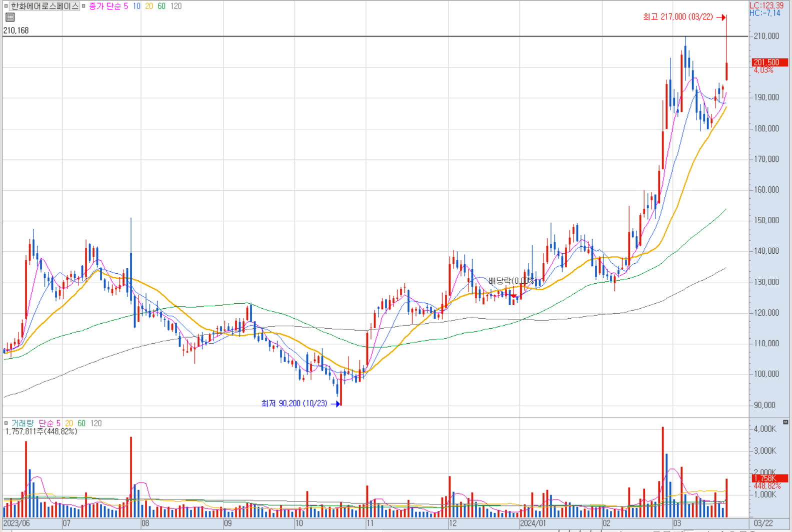792x532 pixels.
Task: Click the current price tag 201,500
Action: pyautogui.click(x=770, y=62)
